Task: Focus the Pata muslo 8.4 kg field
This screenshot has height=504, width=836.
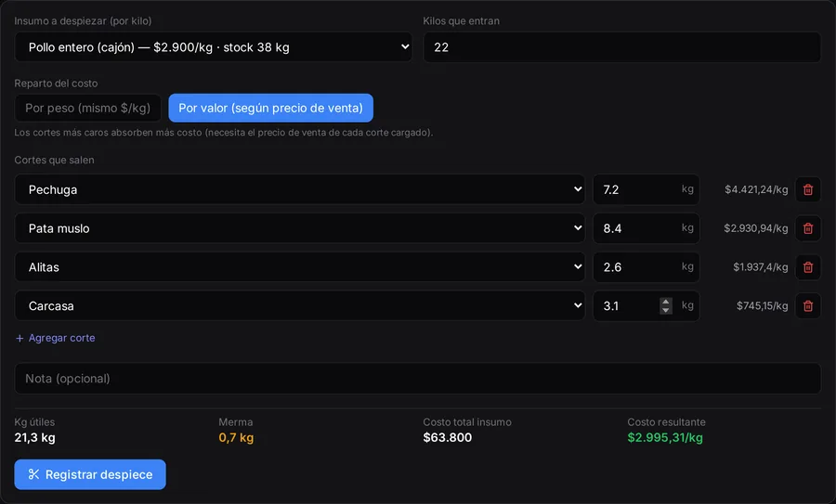Action: tap(647, 228)
